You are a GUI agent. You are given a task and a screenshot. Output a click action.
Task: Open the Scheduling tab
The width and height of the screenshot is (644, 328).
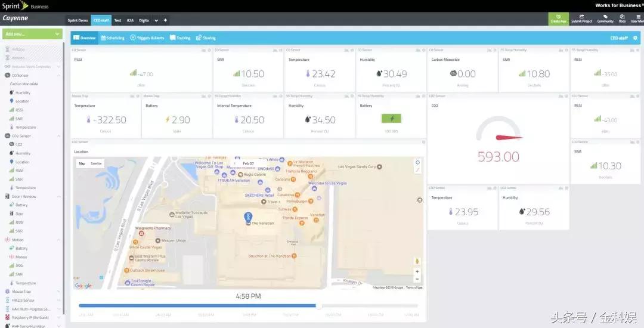click(112, 38)
